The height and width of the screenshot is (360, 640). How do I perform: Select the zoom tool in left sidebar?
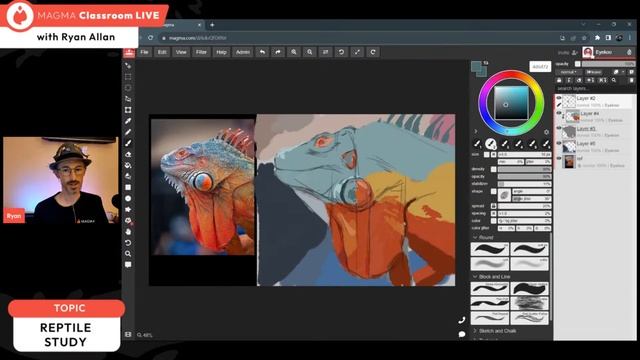click(x=128, y=253)
